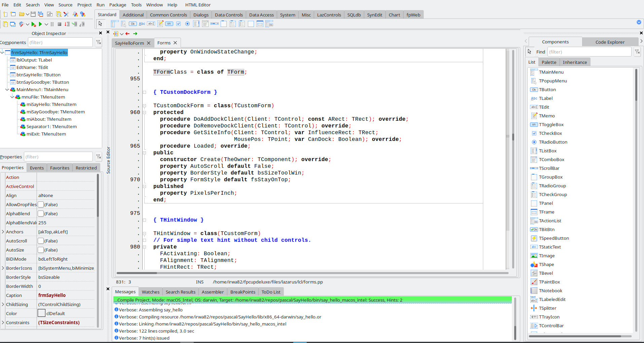
Task: Collapse the mnuFile tree node
Action: point(12,97)
